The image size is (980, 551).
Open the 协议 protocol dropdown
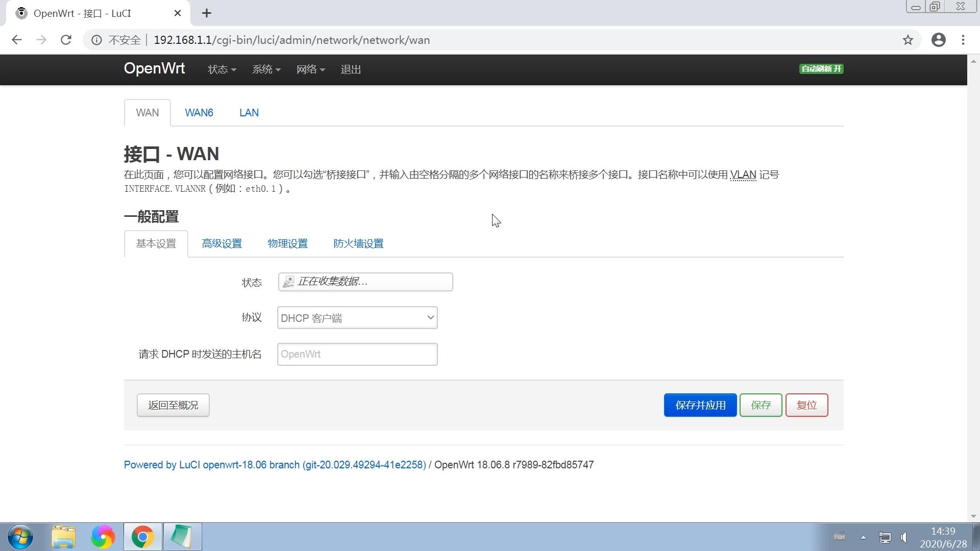(x=357, y=317)
